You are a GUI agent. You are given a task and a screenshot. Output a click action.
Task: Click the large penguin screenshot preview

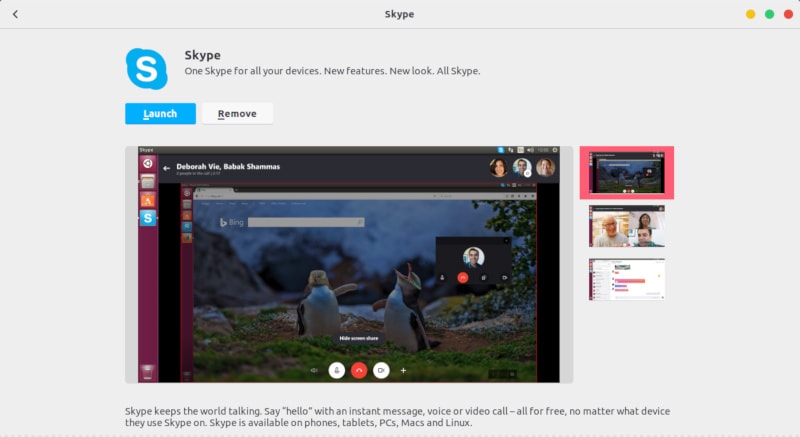coord(349,265)
